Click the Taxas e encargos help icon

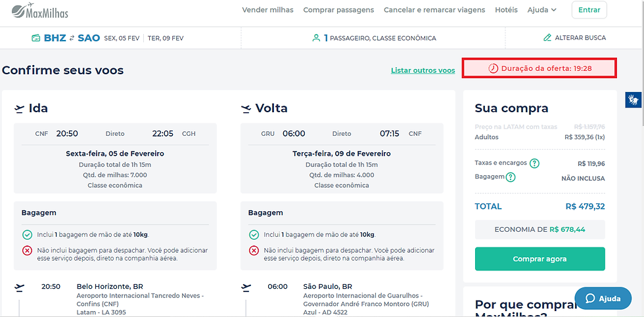tap(535, 163)
